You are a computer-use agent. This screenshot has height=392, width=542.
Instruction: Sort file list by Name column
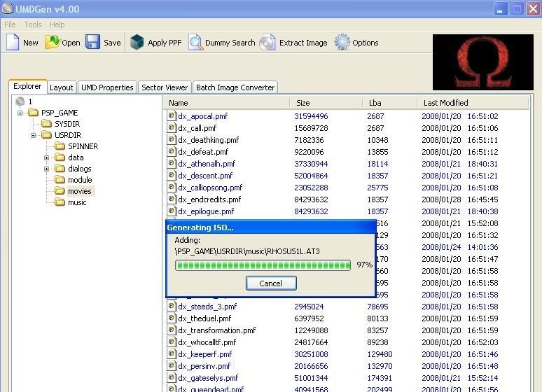[226, 103]
